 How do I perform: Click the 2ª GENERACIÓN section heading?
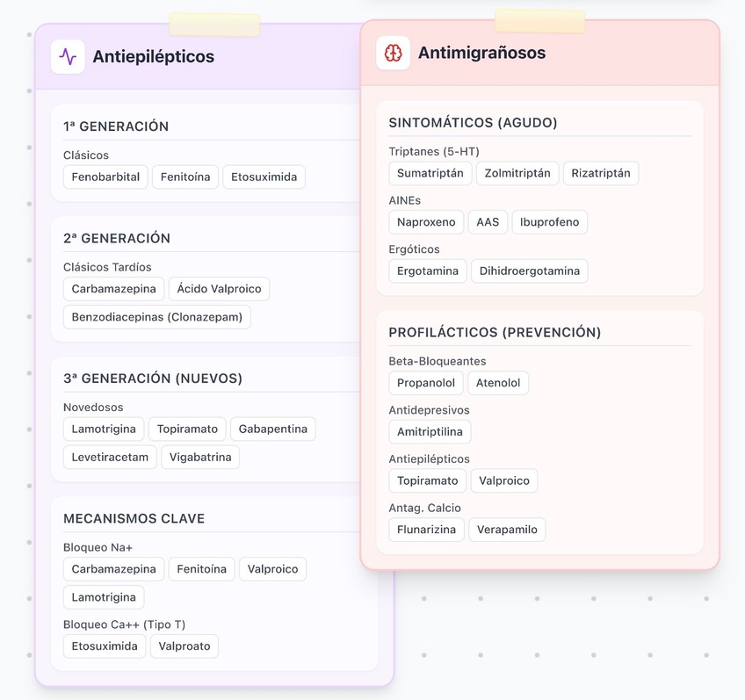tap(116, 238)
